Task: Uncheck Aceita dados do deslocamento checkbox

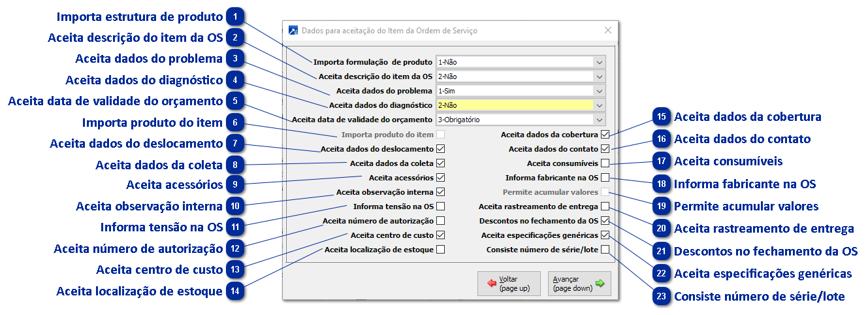Action: (x=441, y=149)
